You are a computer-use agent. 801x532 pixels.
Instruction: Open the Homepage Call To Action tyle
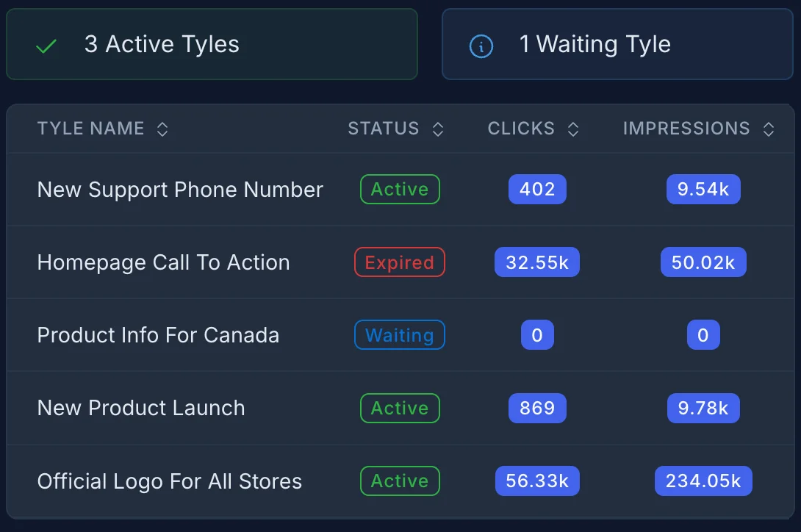click(x=163, y=262)
